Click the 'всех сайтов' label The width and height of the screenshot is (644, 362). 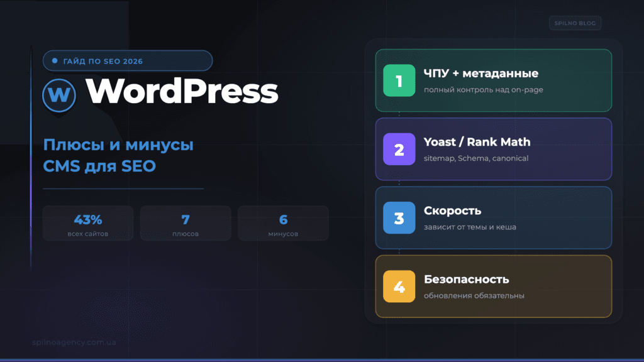(88, 234)
